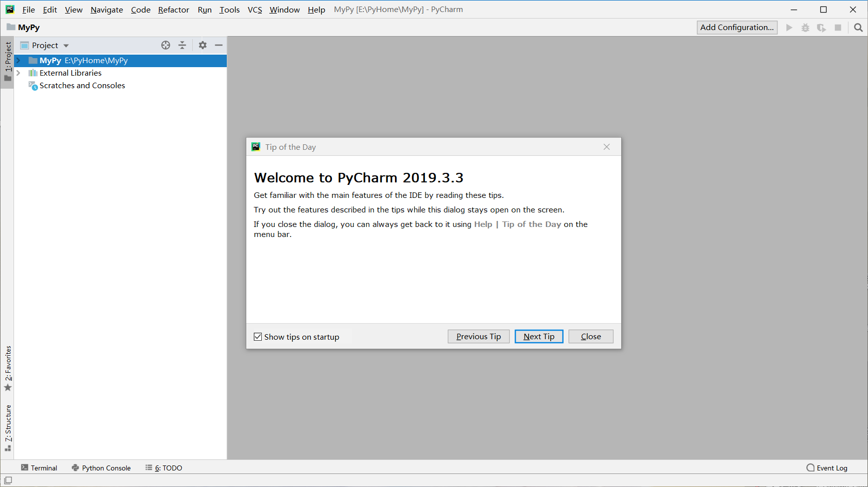Viewport: 868px width, 487px height.
Task: Open the VCS menu
Action: pyautogui.click(x=255, y=10)
